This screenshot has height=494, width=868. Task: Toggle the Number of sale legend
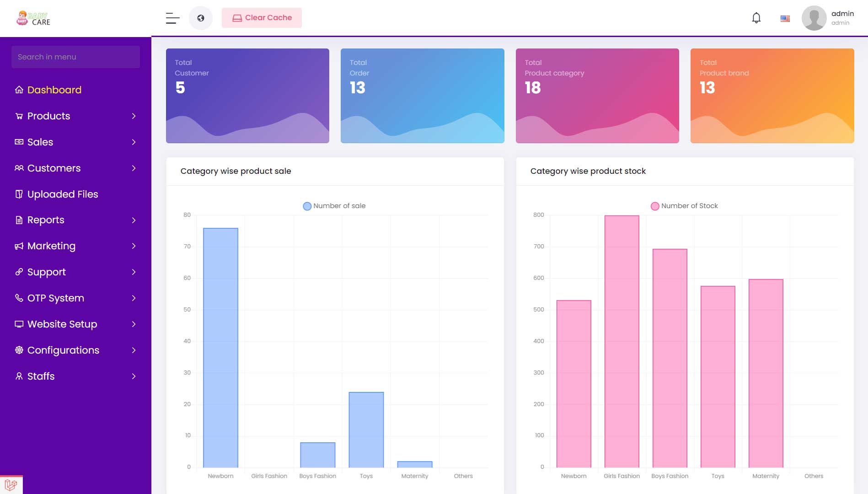pos(334,206)
